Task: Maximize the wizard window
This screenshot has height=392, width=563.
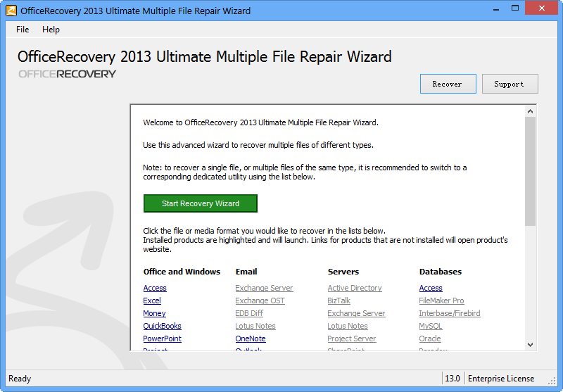Action: tap(515, 8)
